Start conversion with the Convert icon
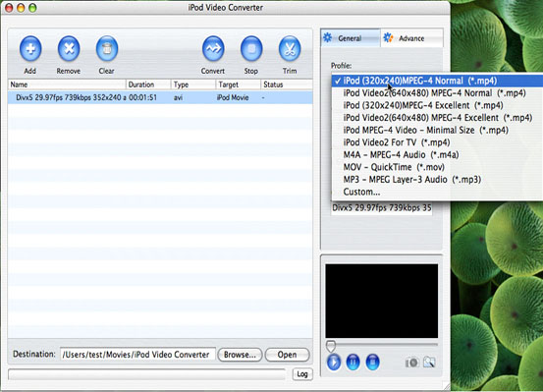Viewport: 543px width, 392px height. [213, 49]
